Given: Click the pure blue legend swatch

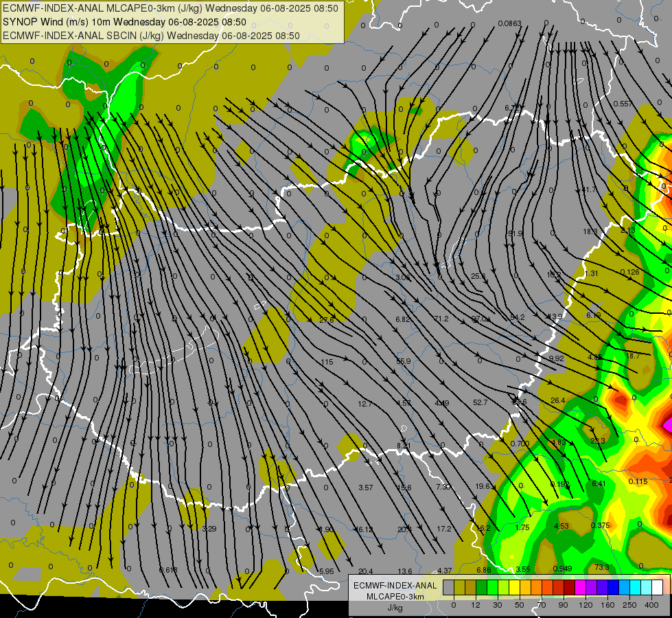Looking at the screenshot, I should (x=613, y=587).
